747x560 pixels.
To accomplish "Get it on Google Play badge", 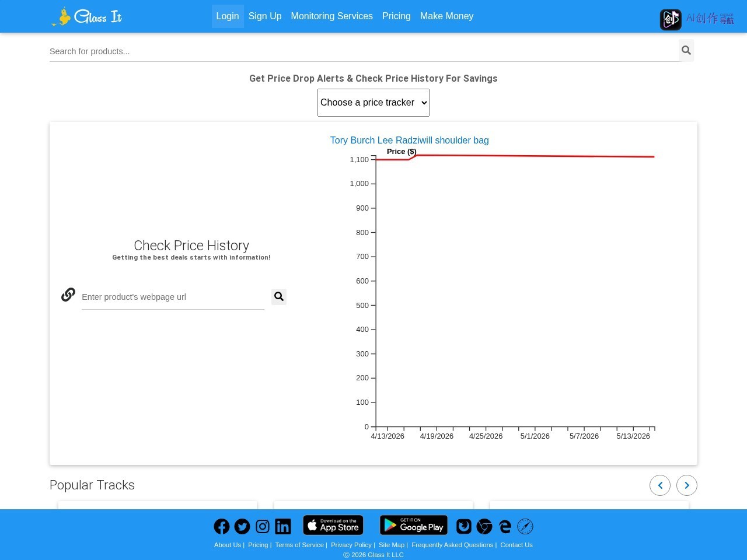I will 414,525.
